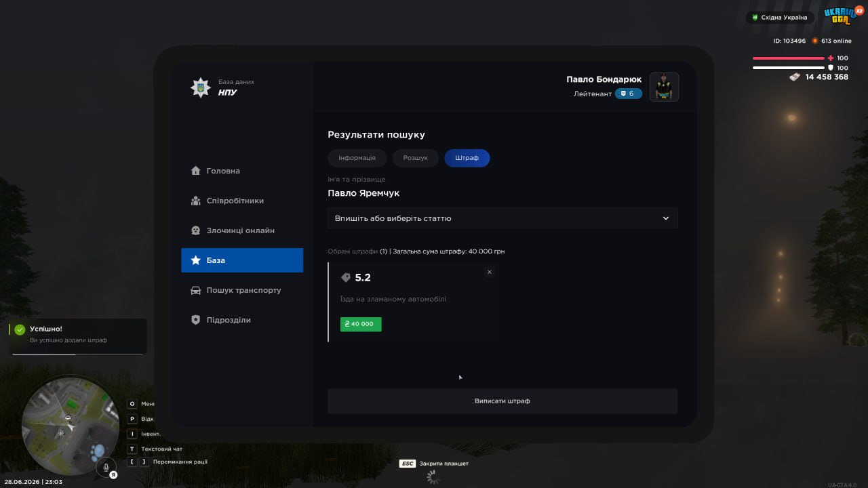Click the white armor bar
The width and height of the screenshot is (868, 488).
[788, 68]
